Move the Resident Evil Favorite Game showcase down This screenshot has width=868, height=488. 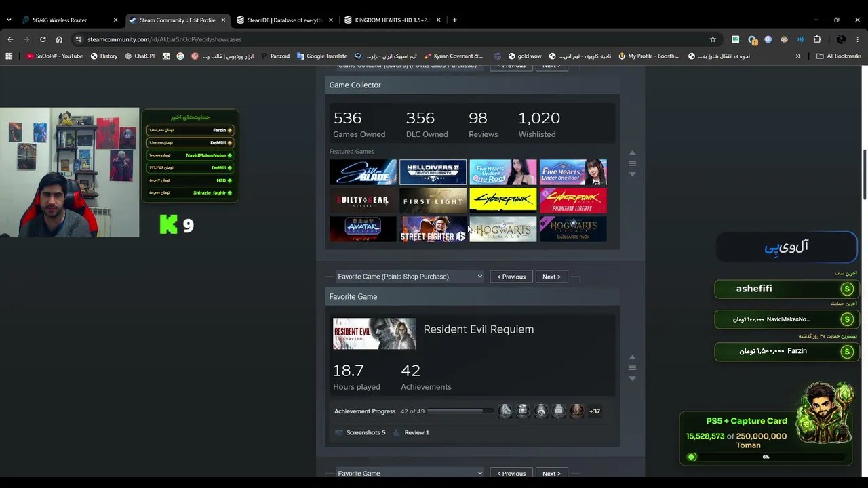(632, 378)
